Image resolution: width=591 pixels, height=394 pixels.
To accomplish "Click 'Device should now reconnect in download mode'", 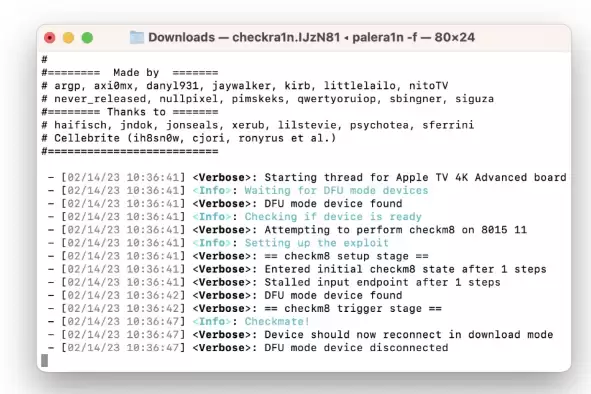I will pyautogui.click(x=409, y=335).
